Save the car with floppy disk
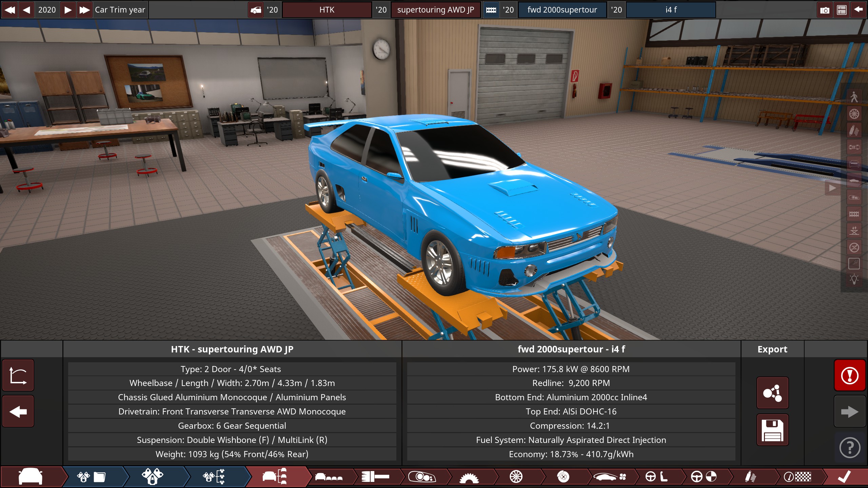Screen dimensions: 868x488 click(772, 430)
